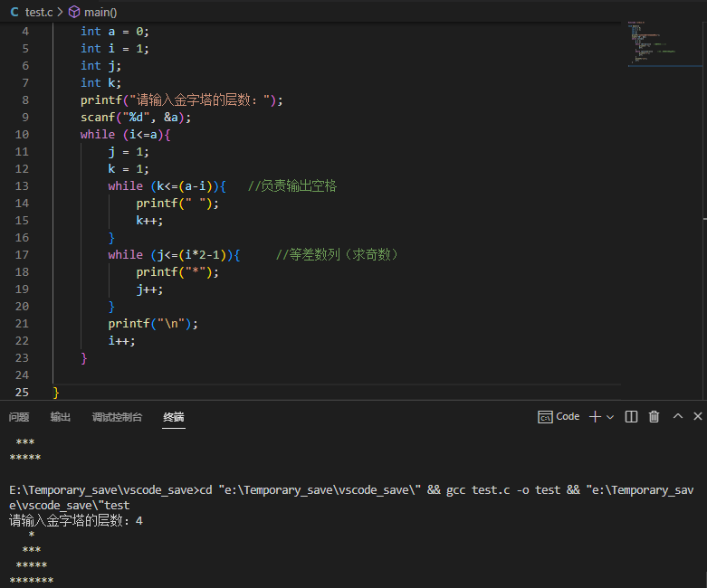
Task: Close the terminal panel with the X
Action: 698,416
